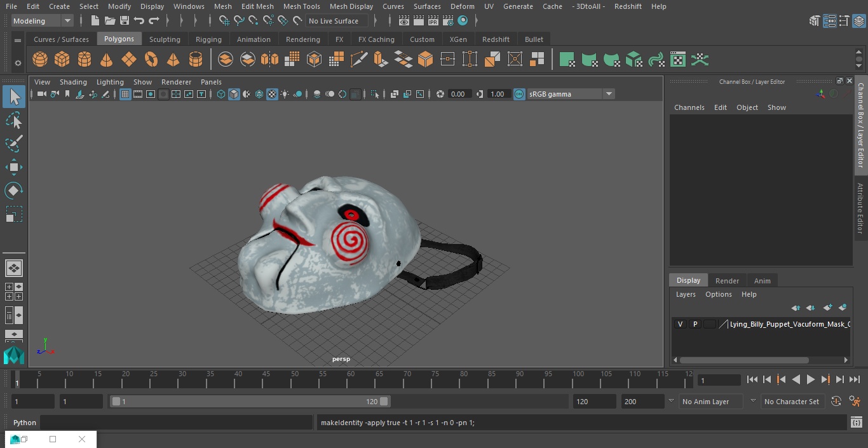
Task: Open the Redshift menu in menu bar
Action: pos(628,6)
